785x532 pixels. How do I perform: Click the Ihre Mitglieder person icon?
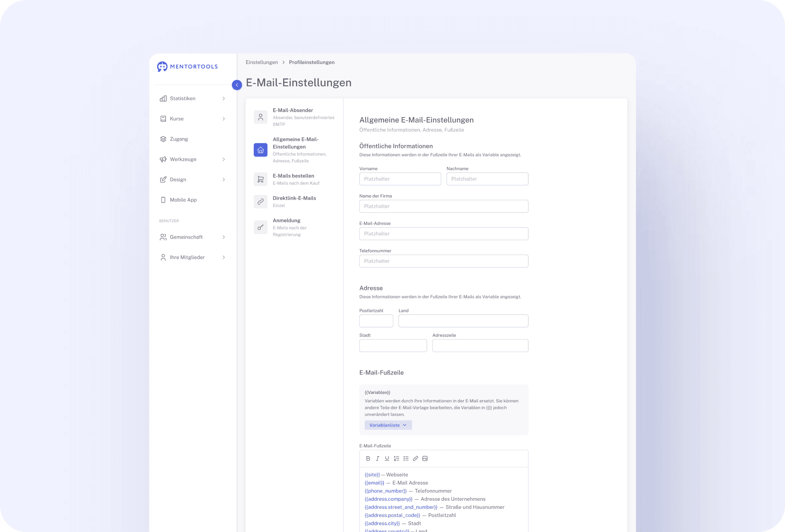click(163, 257)
